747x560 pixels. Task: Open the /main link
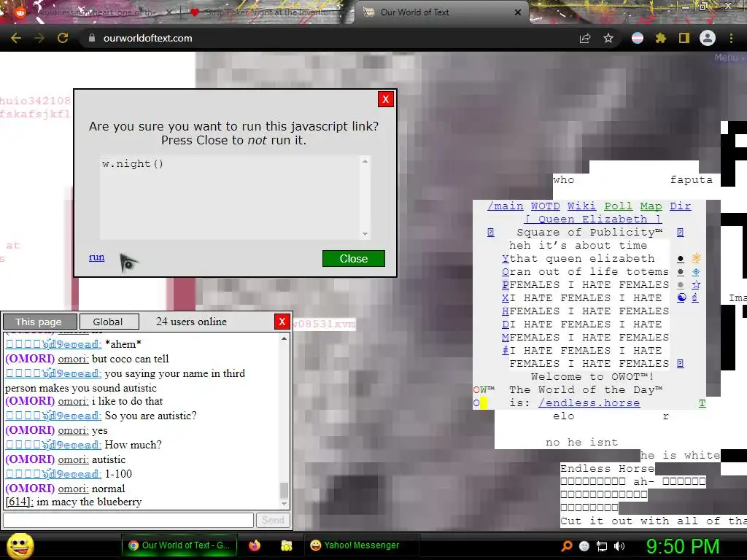[x=505, y=206]
